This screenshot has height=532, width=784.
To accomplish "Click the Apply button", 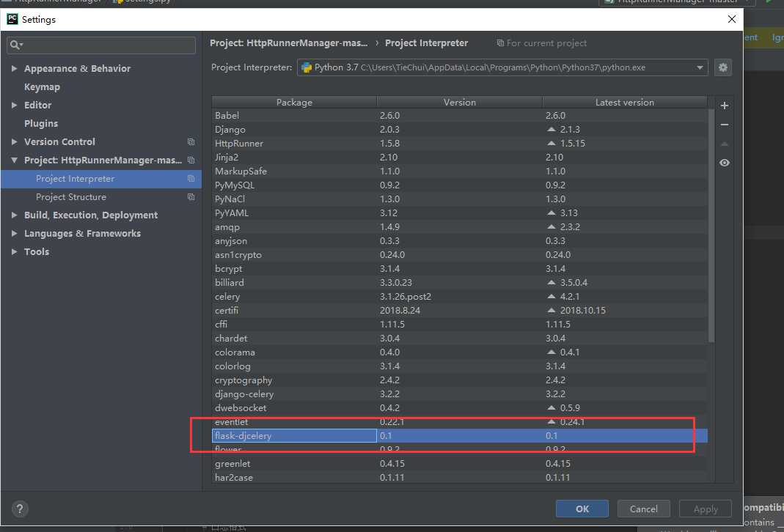I will click(706, 509).
